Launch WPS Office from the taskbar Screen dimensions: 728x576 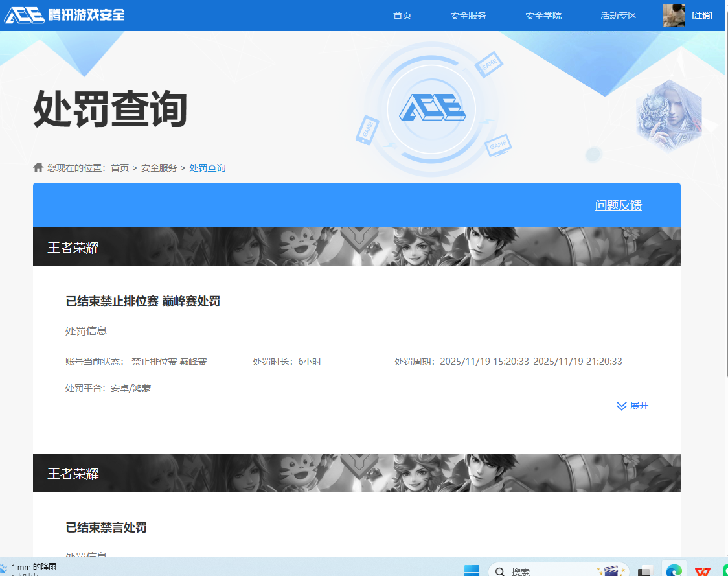click(702, 571)
